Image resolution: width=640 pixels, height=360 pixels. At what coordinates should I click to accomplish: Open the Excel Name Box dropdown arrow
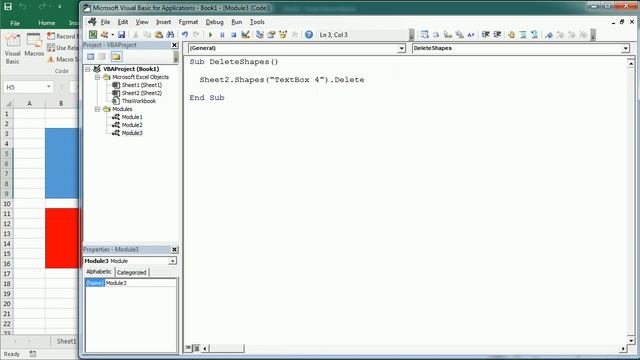click(49, 87)
